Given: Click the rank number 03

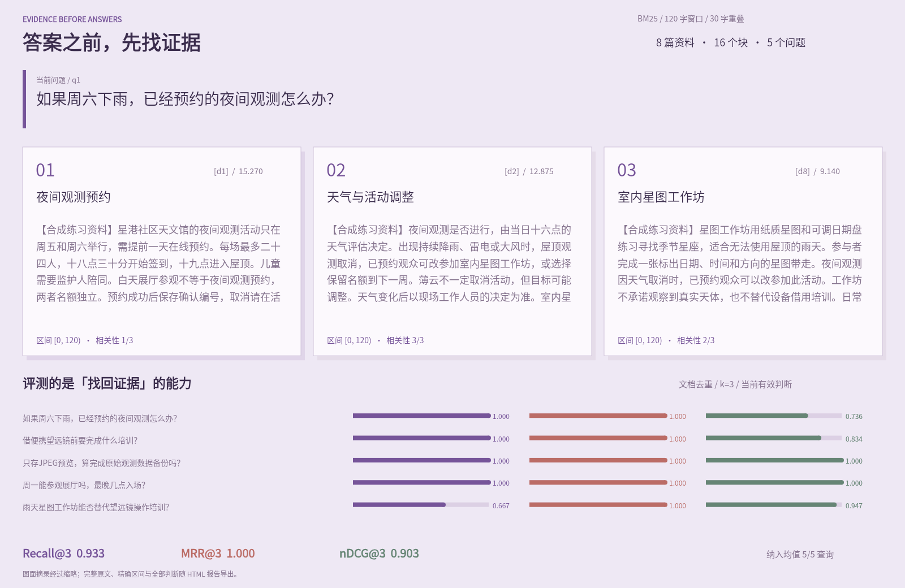Looking at the screenshot, I should pos(627,170).
